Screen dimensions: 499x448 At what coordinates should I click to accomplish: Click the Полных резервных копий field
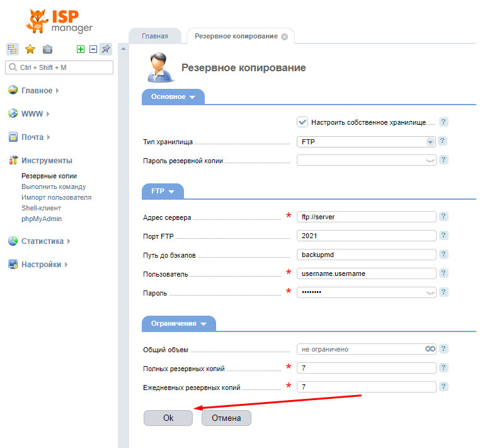coord(366,368)
